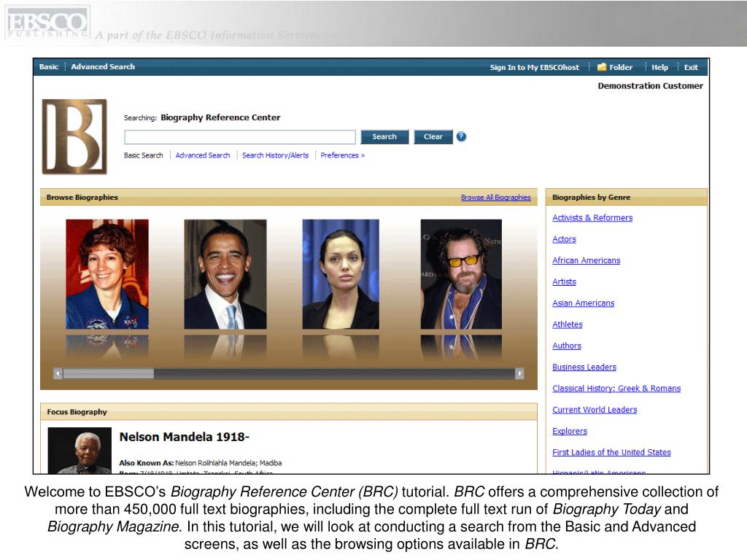747x560 pixels.
Task: Click the Nelson Mandela 1918- heading
Action: (x=185, y=437)
